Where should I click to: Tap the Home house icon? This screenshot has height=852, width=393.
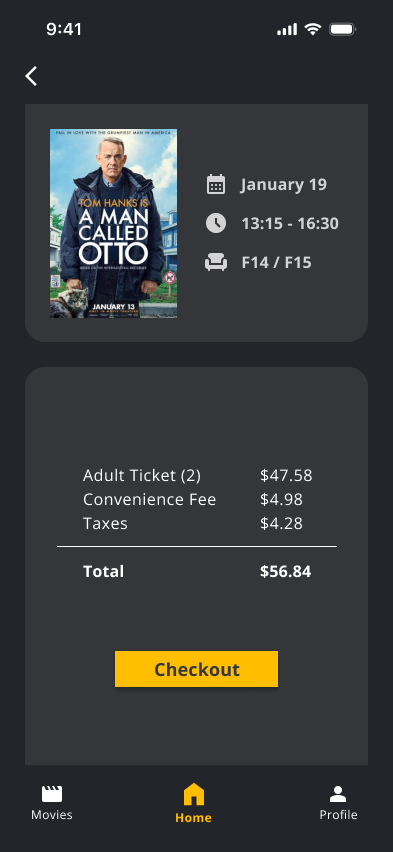194,794
